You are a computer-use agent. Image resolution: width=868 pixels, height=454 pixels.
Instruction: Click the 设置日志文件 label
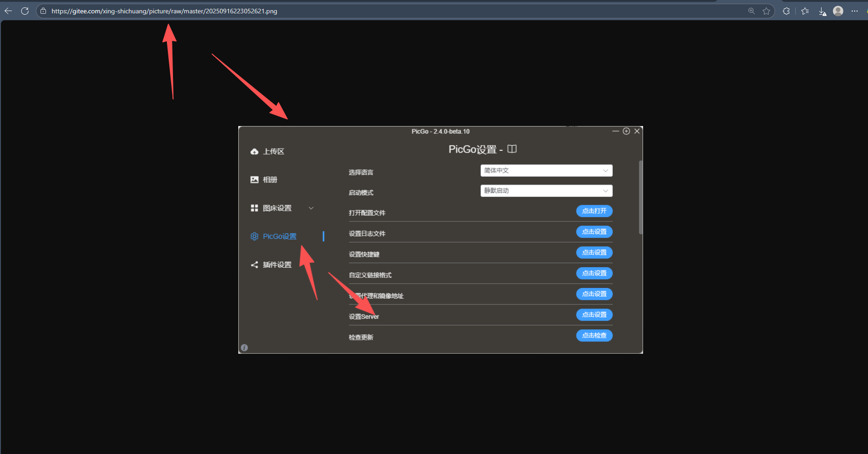(x=367, y=234)
